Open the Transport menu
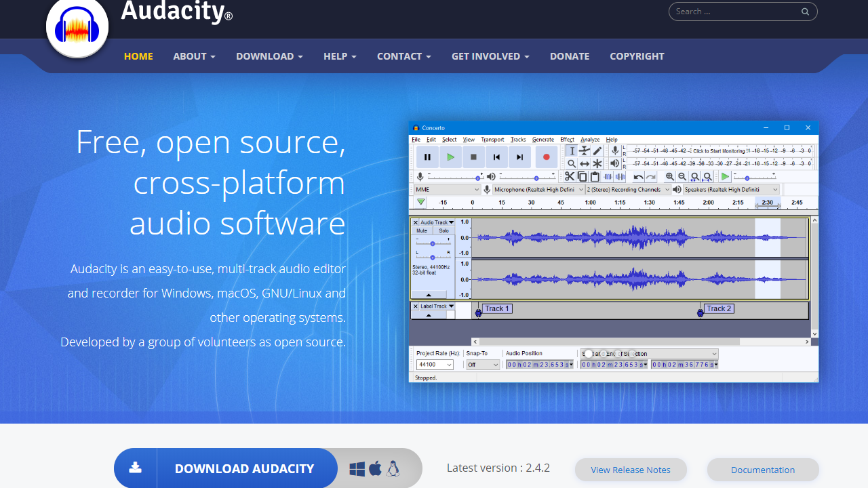The image size is (868, 488). click(492, 139)
